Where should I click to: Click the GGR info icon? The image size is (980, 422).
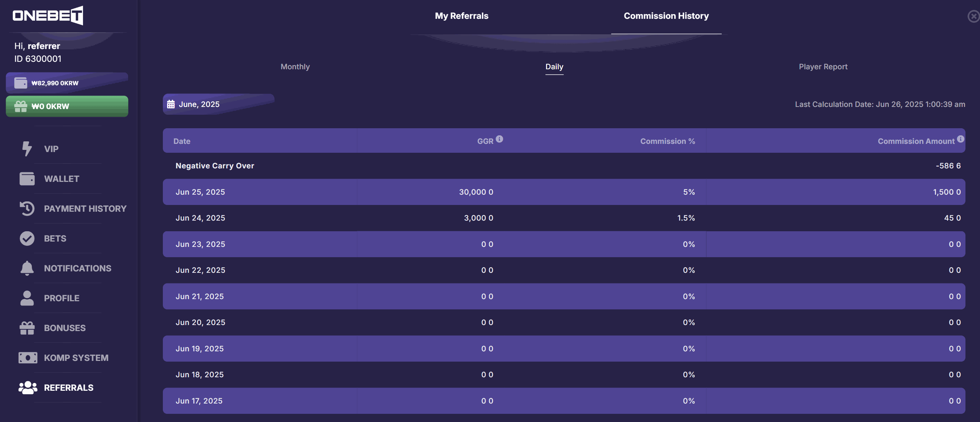(500, 139)
